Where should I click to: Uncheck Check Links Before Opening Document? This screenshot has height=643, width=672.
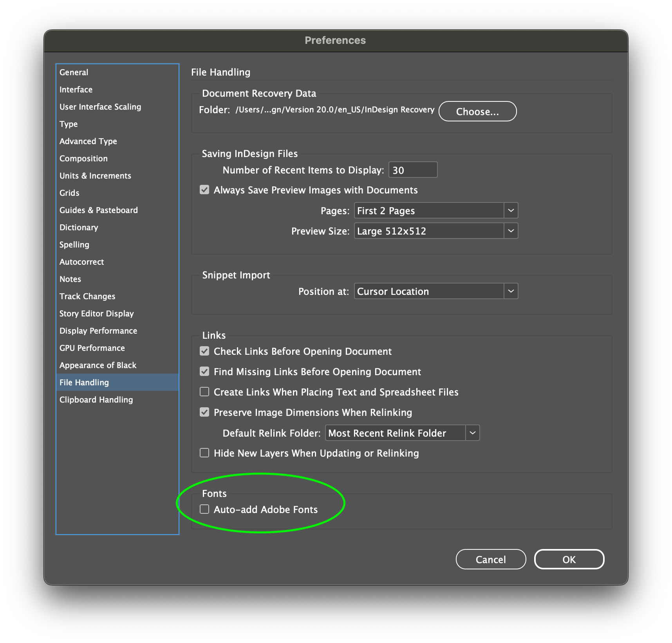click(x=204, y=351)
